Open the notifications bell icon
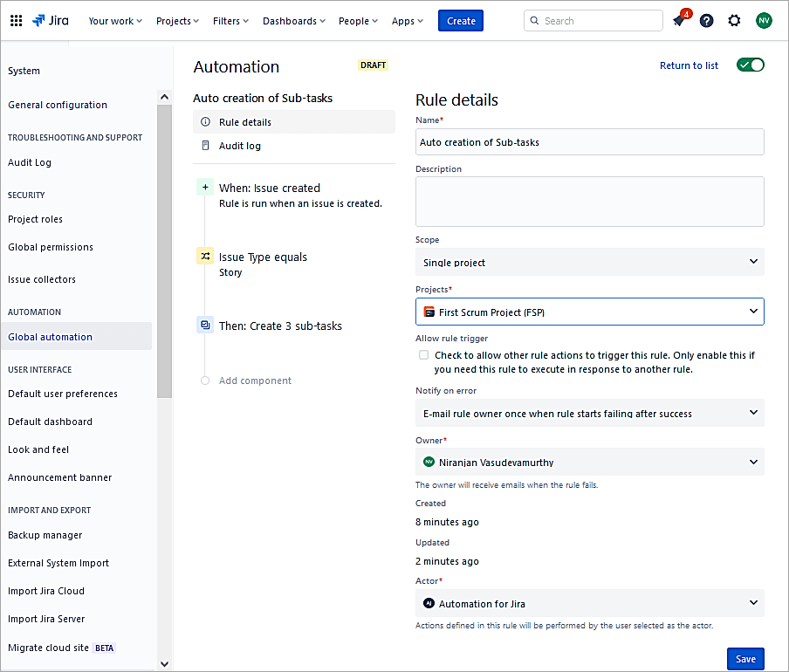Viewport: 789px width, 672px height. pyautogui.click(x=679, y=21)
